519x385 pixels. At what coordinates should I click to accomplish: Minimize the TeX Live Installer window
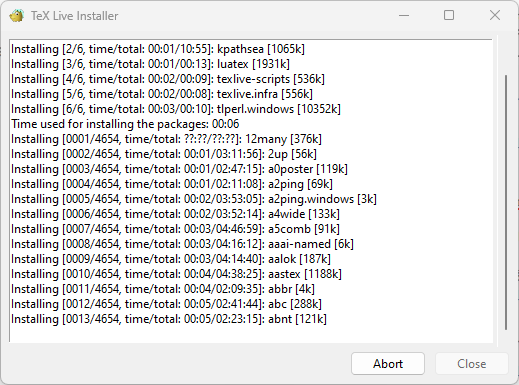(x=404, y=15)
